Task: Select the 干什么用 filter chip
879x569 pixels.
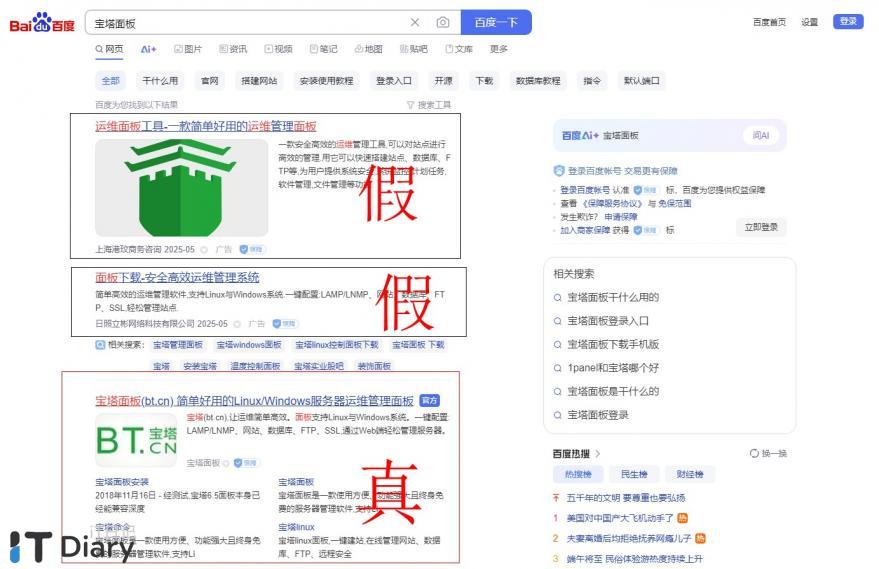Action: [x=160, y=81]
